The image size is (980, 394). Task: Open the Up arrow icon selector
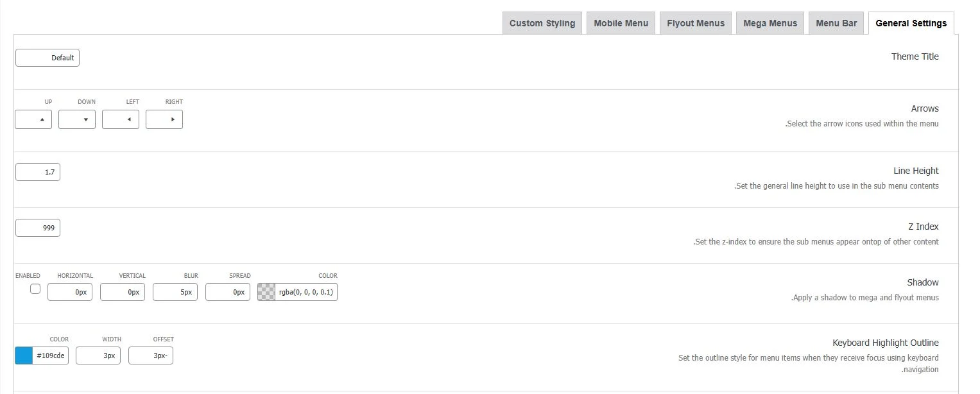(x=33, y=119)
